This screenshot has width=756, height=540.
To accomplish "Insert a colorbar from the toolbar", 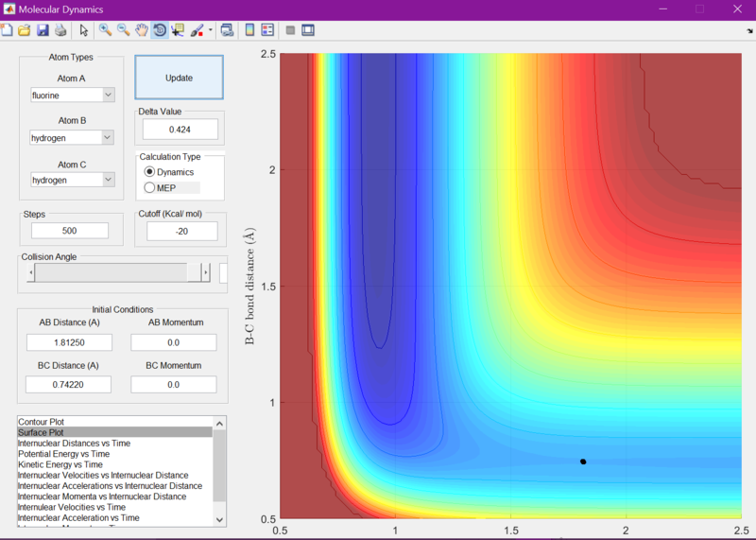I will tap(249, 30).
